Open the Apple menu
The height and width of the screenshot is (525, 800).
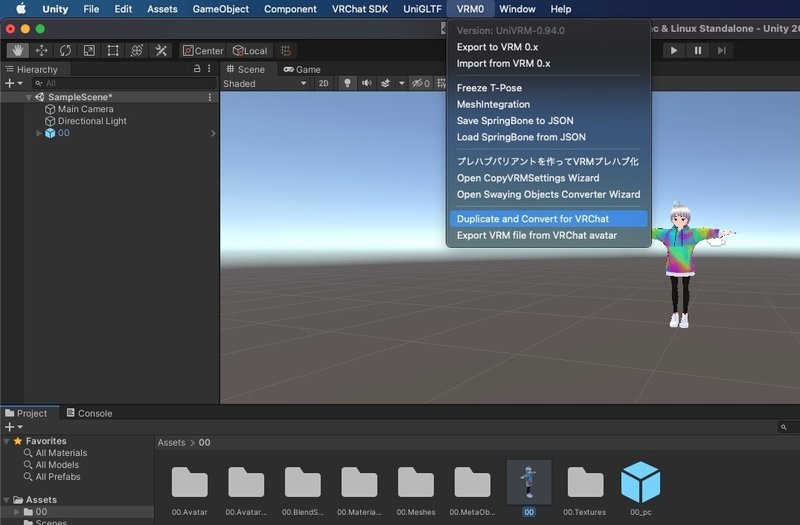(x=21, y=9)
